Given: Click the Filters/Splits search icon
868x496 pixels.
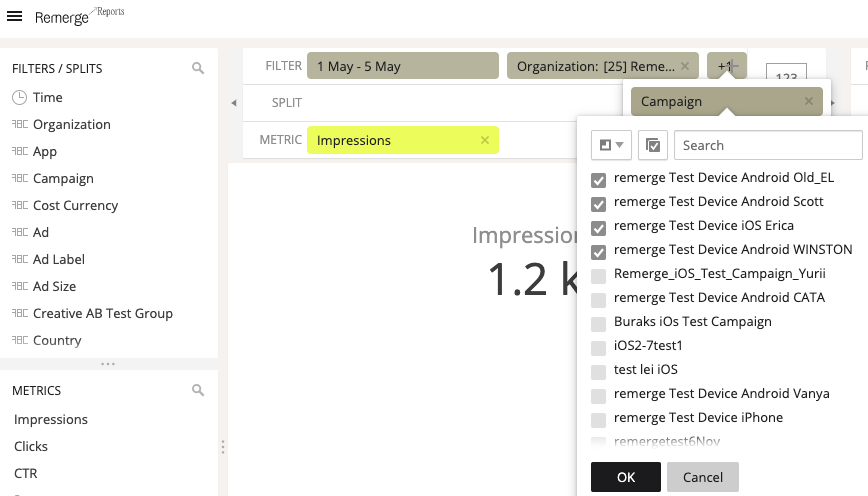Looking at the screenshot, I should click(198, 69).
